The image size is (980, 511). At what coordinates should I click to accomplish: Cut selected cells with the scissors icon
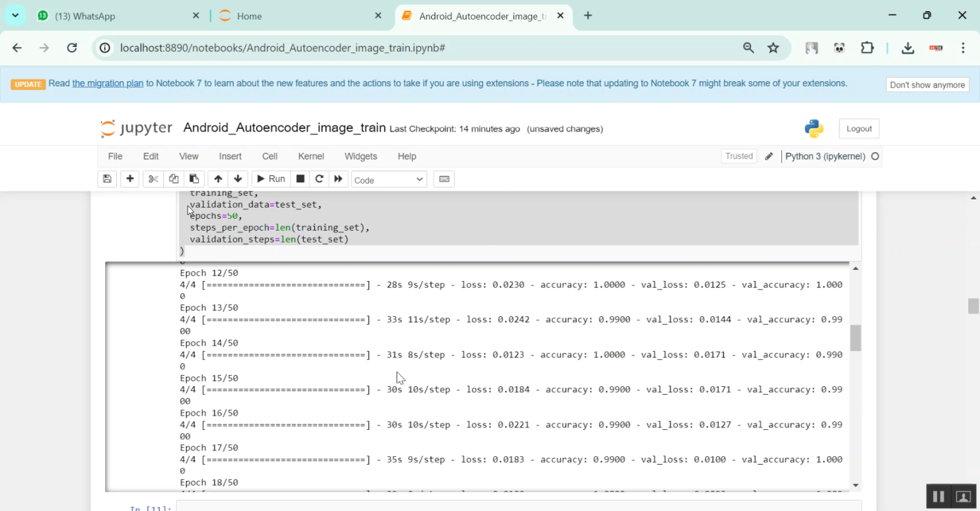pos(153,179)
